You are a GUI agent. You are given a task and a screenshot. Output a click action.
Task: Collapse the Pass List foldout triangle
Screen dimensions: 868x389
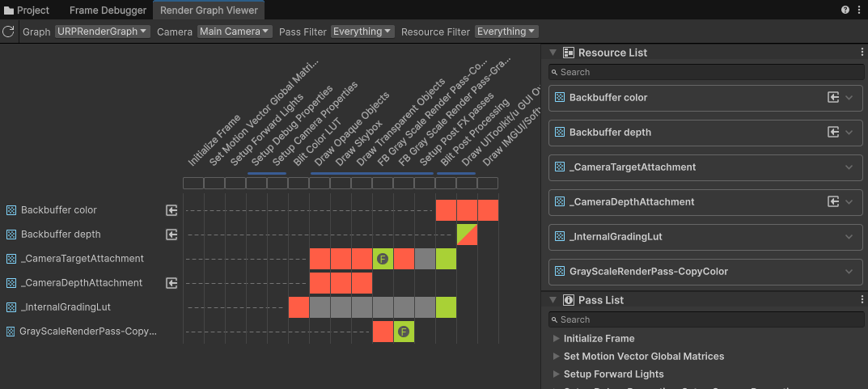553,300
